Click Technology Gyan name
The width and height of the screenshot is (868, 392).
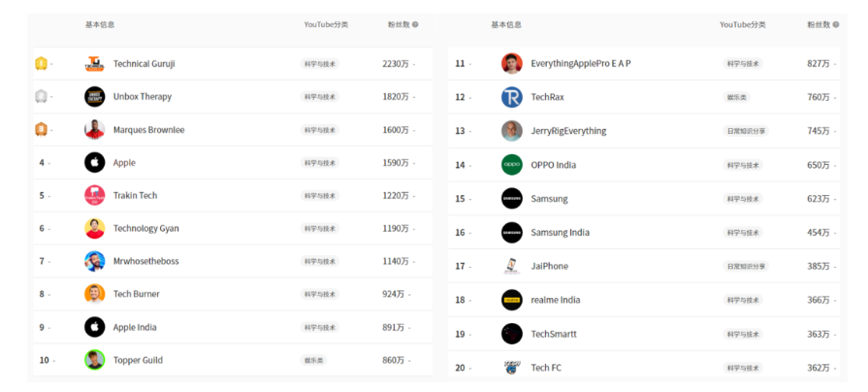(x=146, y=228)
